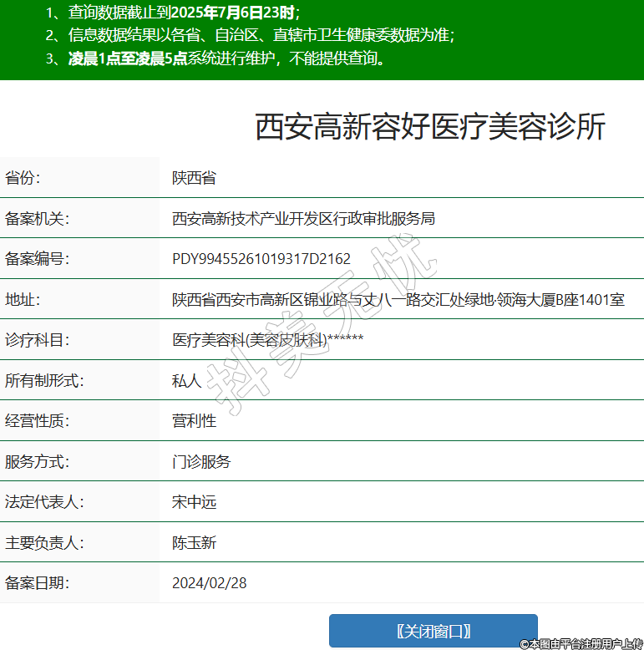Select the authority 西安高新技术产业开发区行政审批服务局
Viewport: 644px width, 650px height.
(x=303, y=219)
